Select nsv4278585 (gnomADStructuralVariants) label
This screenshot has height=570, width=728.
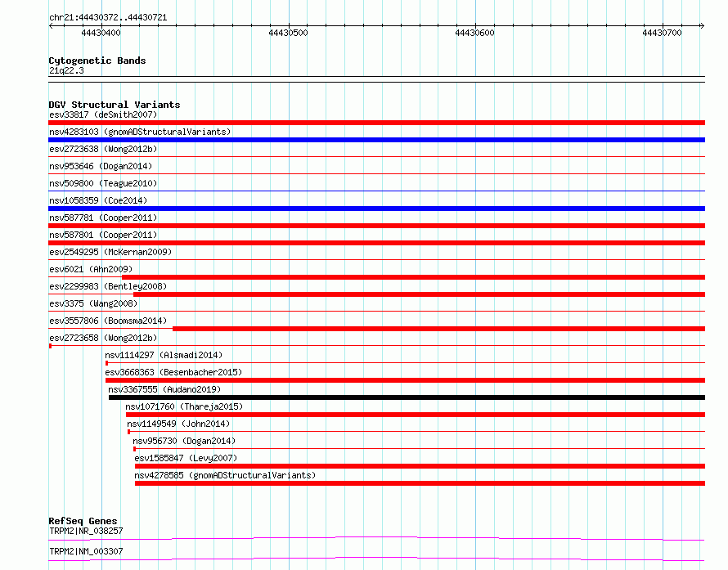pyautogui.click(x=225, y=475)
